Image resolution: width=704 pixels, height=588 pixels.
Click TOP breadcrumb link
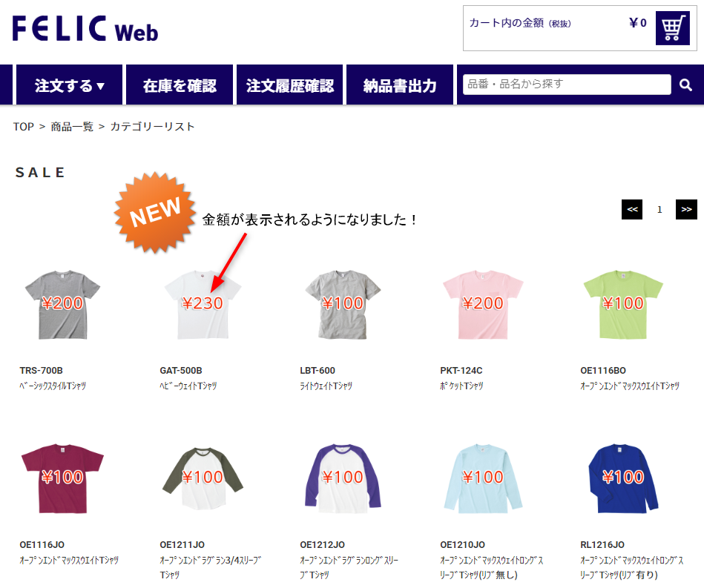(23, 127)
